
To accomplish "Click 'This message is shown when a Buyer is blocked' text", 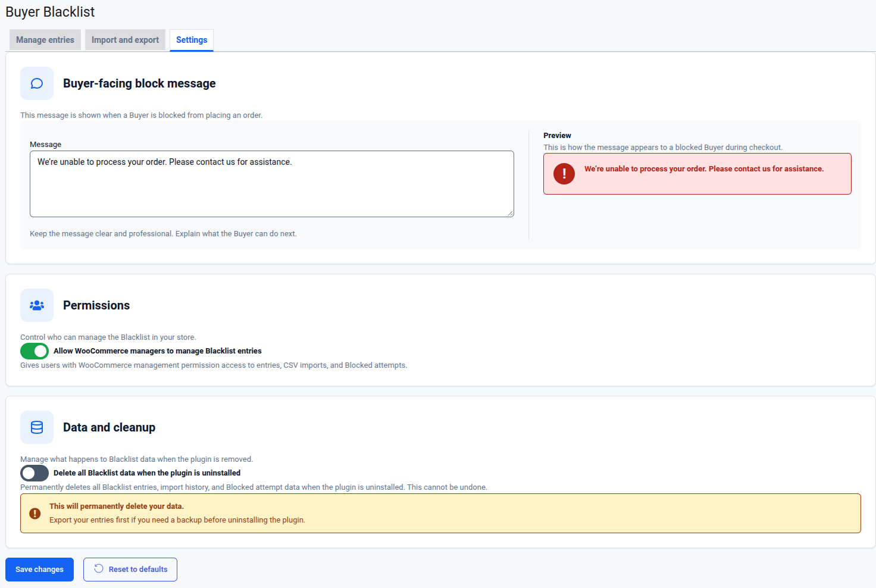I will click(141, 115).
